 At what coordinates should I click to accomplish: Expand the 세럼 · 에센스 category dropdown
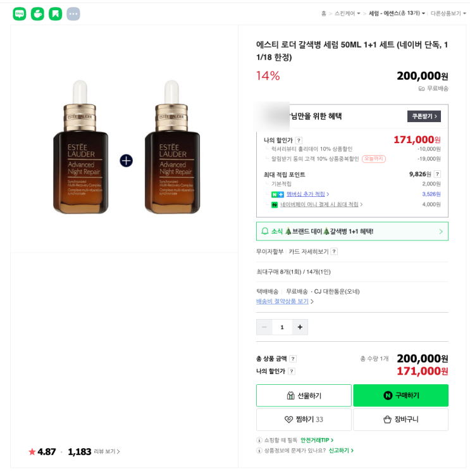(x=397, y=13)
